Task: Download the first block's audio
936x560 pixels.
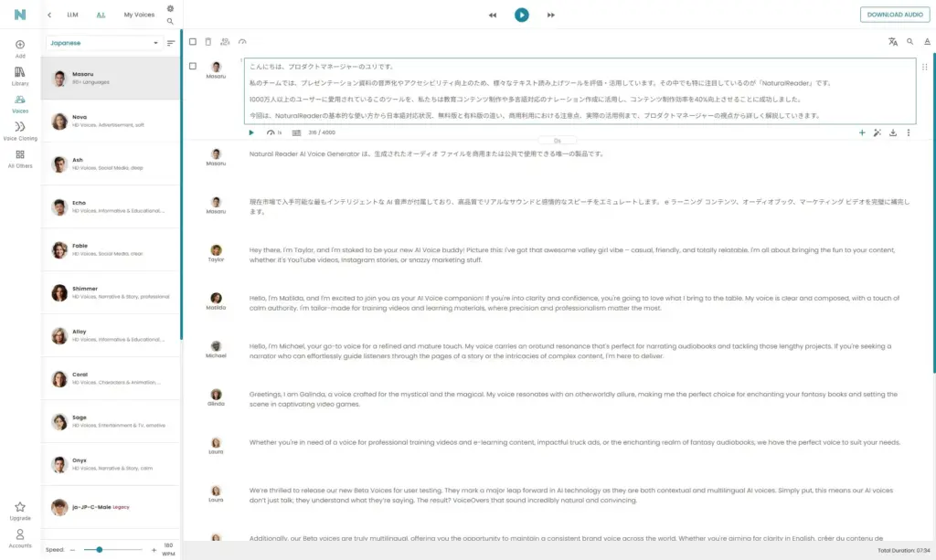Action: coord(892,132)
